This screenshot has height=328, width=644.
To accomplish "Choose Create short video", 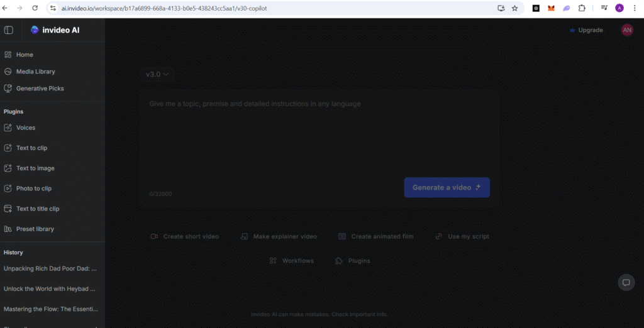I will coord(184,236).
